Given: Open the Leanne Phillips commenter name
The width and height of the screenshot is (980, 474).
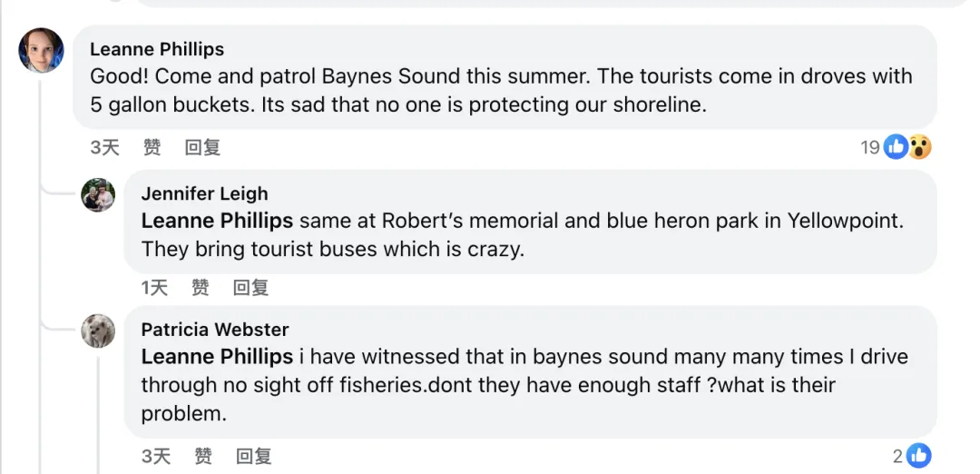Looking at the screenshot, I should (157, 49).
